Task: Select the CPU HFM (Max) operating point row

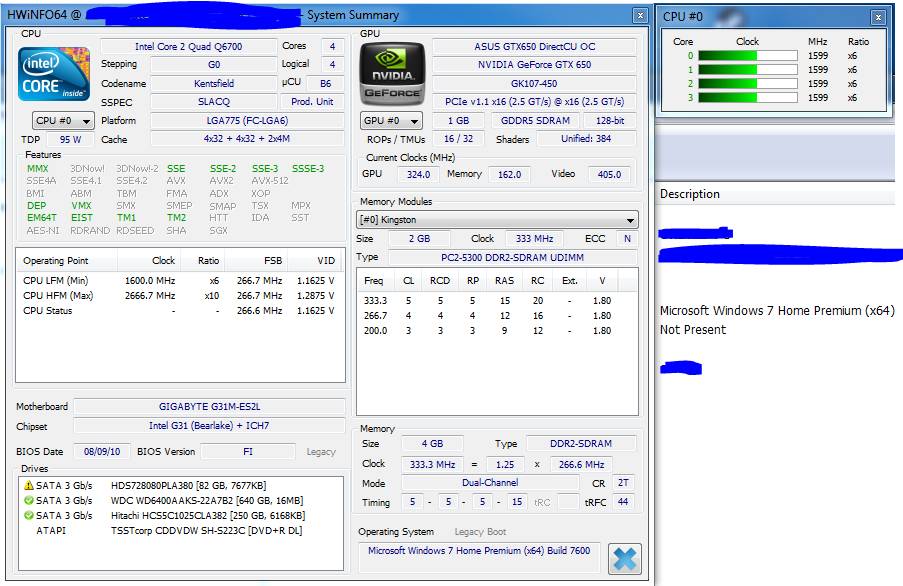Action: [179, 296]
